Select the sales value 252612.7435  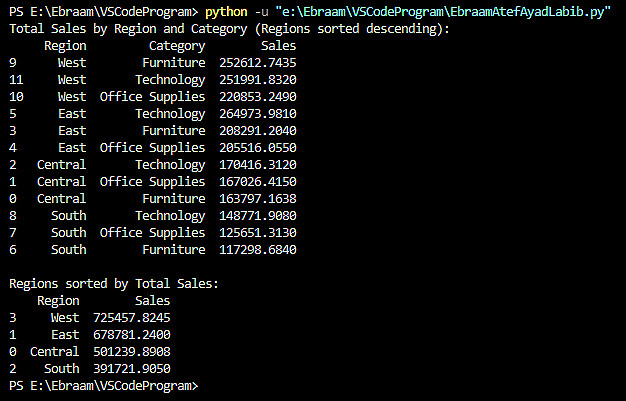[x=257, y=62]
